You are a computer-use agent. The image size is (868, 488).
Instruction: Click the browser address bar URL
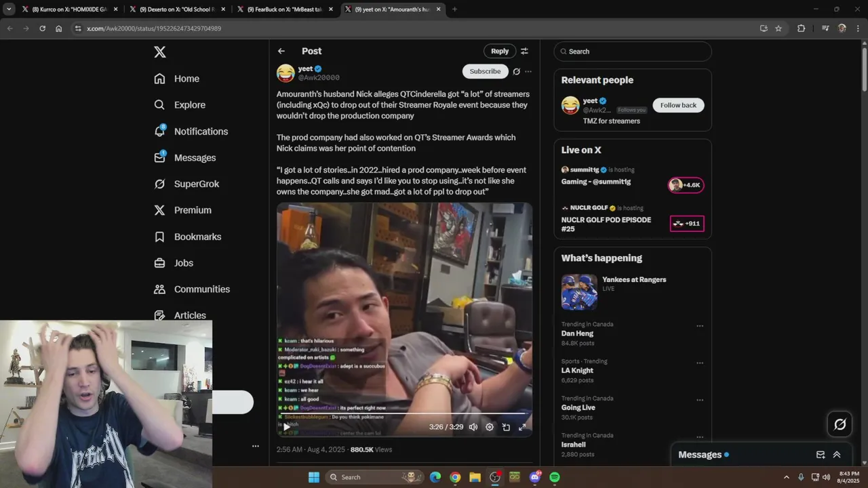(154, 28)
